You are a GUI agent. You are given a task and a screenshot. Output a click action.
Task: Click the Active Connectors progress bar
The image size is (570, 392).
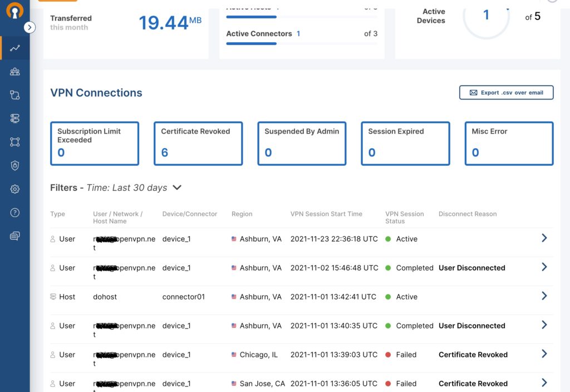coord(302,43)
